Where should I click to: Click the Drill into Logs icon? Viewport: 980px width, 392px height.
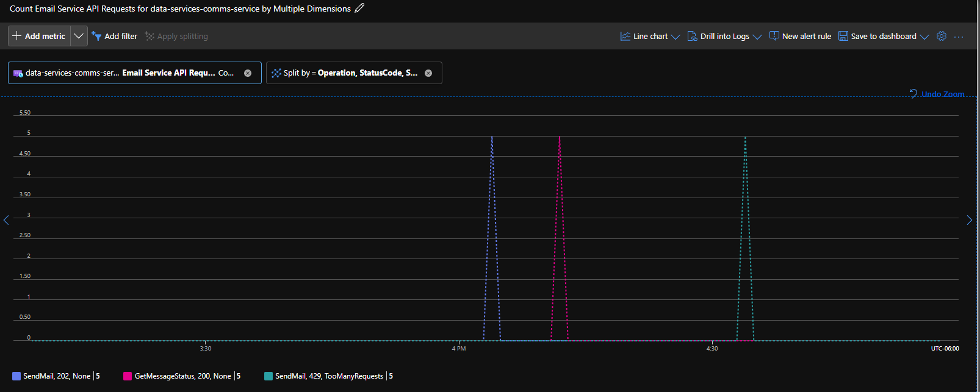tap(692, 36)
